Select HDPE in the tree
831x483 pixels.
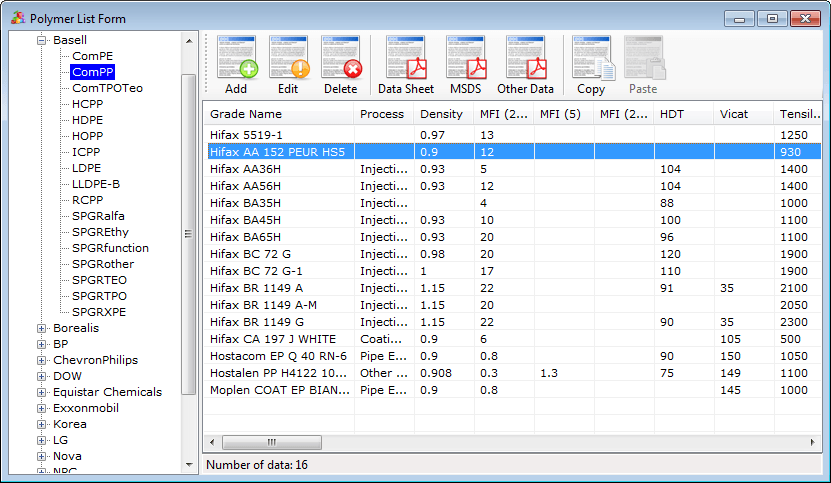pyautogui.click(x=87, y=120)
